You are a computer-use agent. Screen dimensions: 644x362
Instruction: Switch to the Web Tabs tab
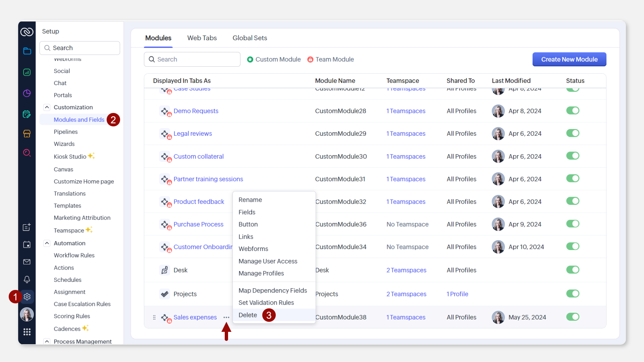(x=202, y=38)
